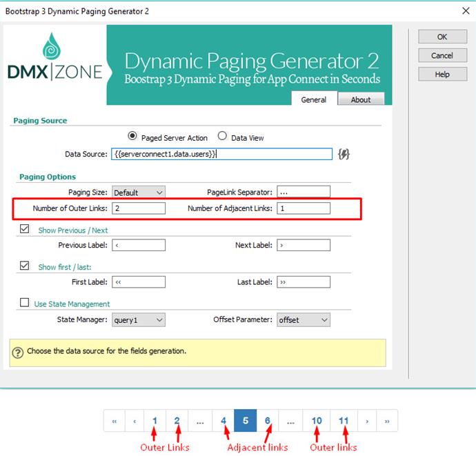The width and height of the screenshot is (476, 456).
Task: Click the First Label field
Action: click(139, 282)
